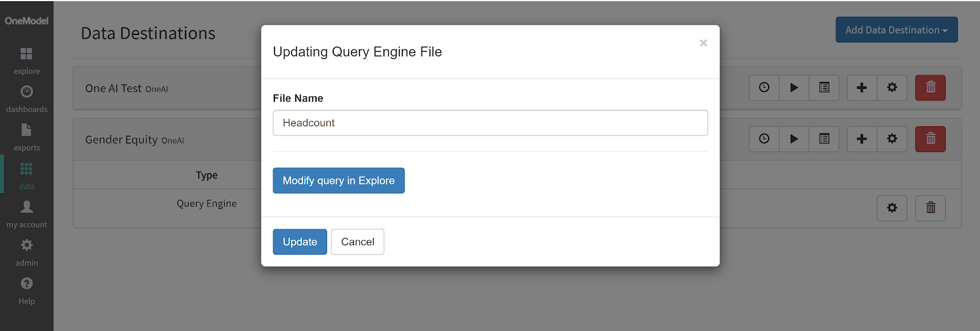980x331 pixels.
Task: Delete the Query Engine file row
Action: coord(930,208)
